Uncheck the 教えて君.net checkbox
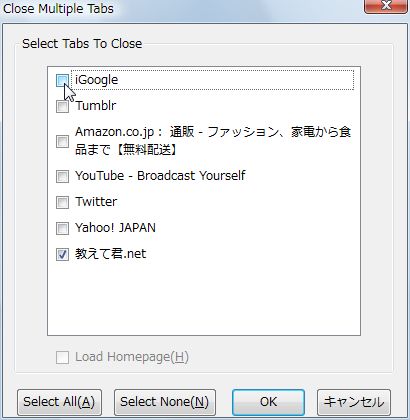The image size is (410, 420). point(62,254)
